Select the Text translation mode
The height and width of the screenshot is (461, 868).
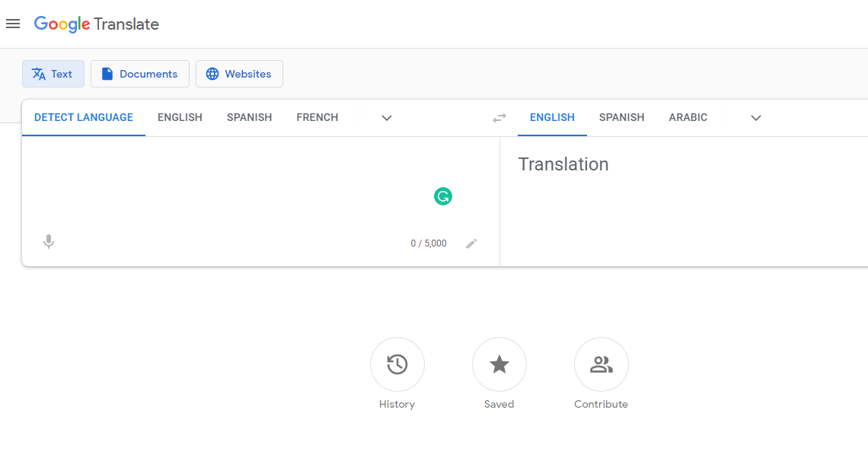[x=53, y=74]
